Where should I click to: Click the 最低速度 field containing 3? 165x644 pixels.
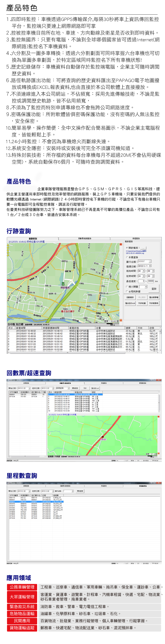tap(142, 281)
